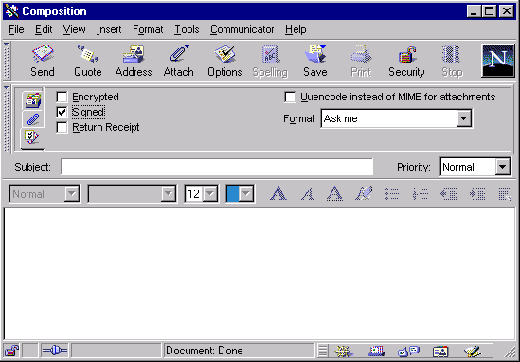
Task: Click in the Subject field
Action: point(217,167)
